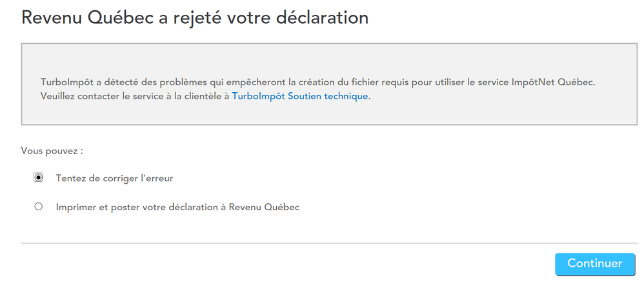Open the TurboImpôt Soutien technique link
The height and width of the screenshot is (285, 644).
coord(301,96)
